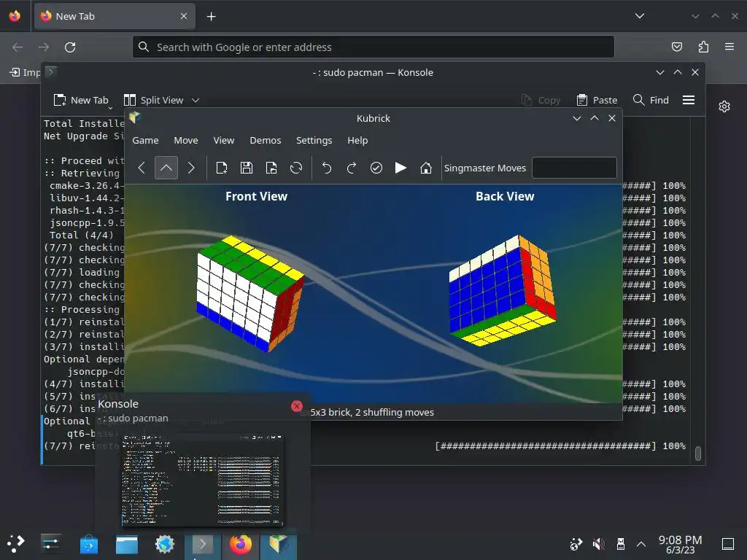Click the Back View cube
The width and height of the screenshot is (747, 560).
point(503,290)
